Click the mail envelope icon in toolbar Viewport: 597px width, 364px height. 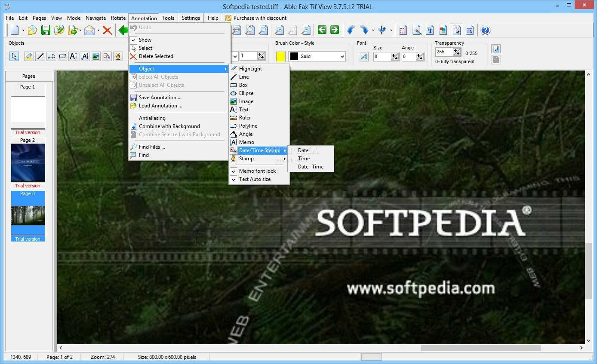pyautogui.click(x=89, y=30)
